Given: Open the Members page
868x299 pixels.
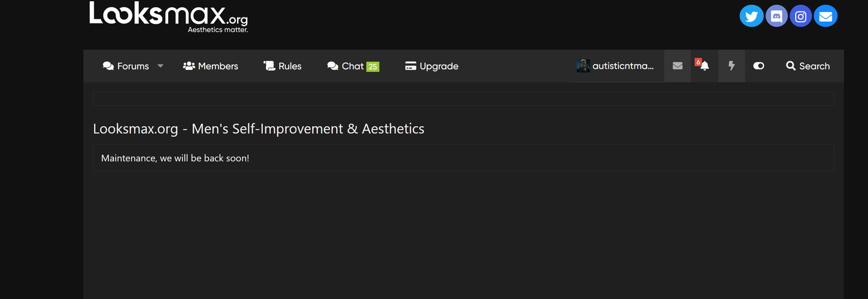Looking at the screenshot, I should click(x=211, y=66).
